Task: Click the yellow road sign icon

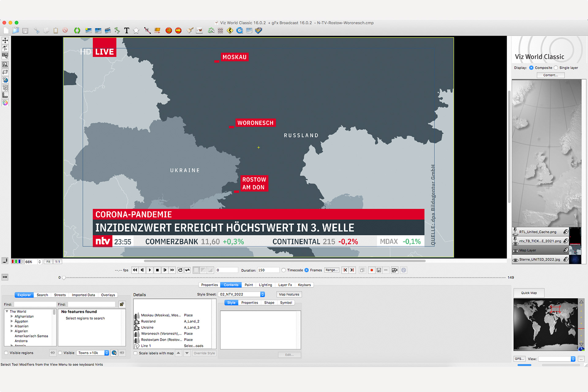Action: coord(230,31)
